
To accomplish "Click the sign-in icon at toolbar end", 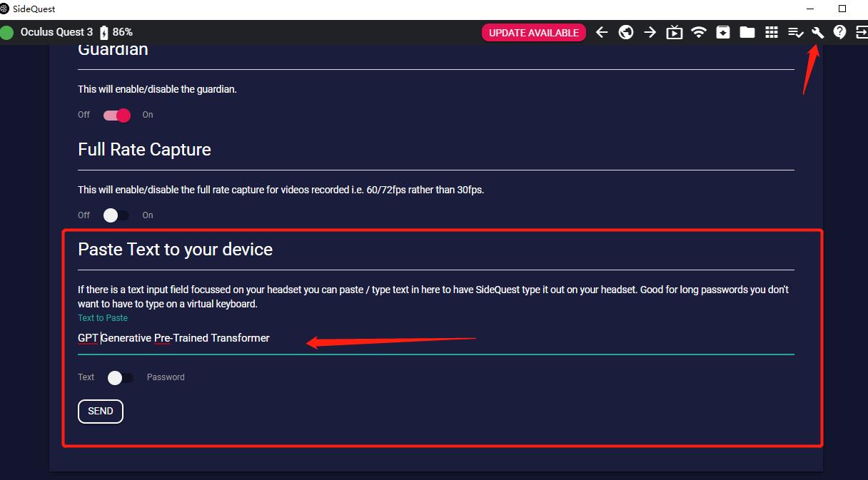I will 861,32.
